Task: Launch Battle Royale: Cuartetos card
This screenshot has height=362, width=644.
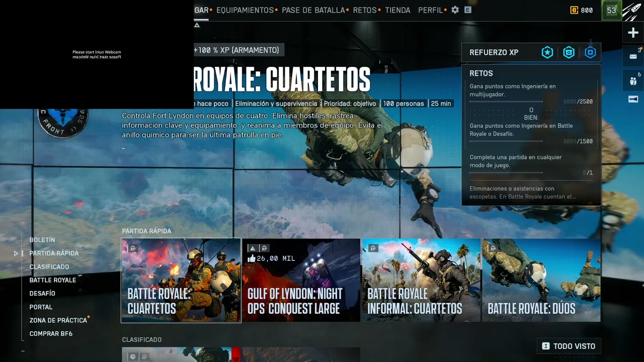Action: [181, 280]
